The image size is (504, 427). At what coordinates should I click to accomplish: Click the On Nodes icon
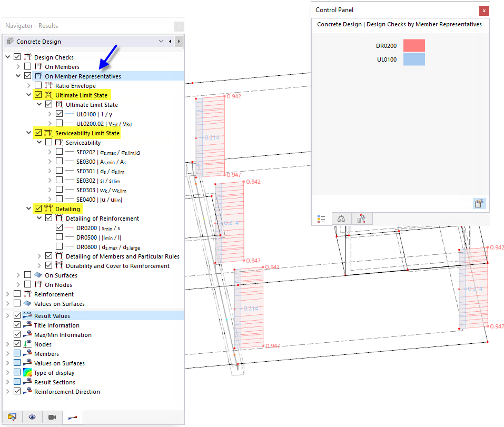(x=38, y=284)
